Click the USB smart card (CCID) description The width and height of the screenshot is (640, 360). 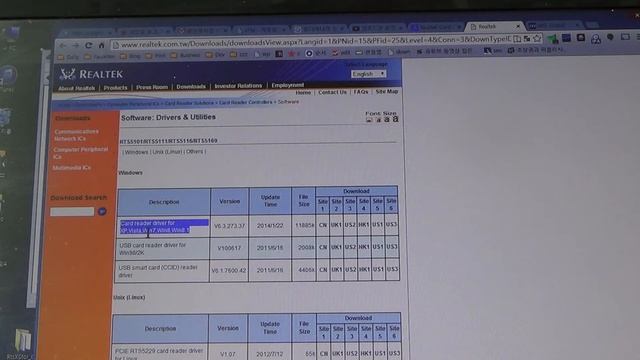(x=158, y=271)
